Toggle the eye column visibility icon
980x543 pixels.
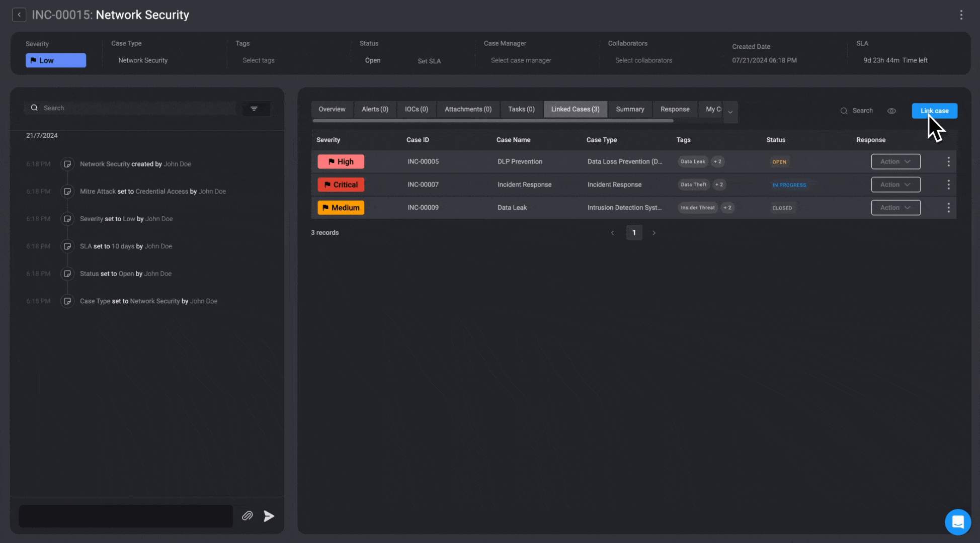click(x=891, y=111)
